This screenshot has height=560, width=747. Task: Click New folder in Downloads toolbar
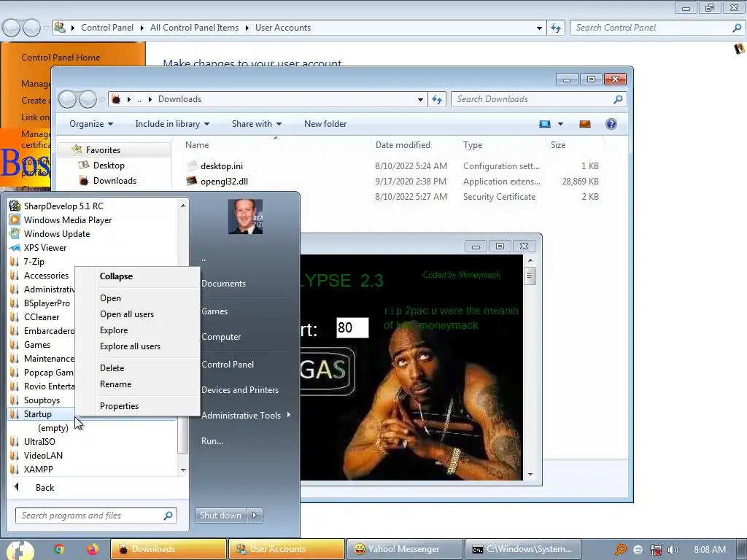point(325,124)
